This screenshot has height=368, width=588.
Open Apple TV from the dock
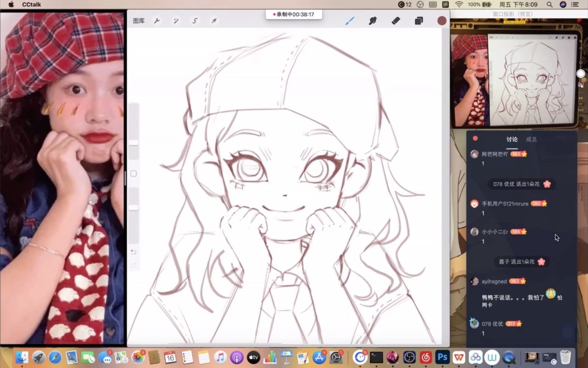tap(253, 357)
